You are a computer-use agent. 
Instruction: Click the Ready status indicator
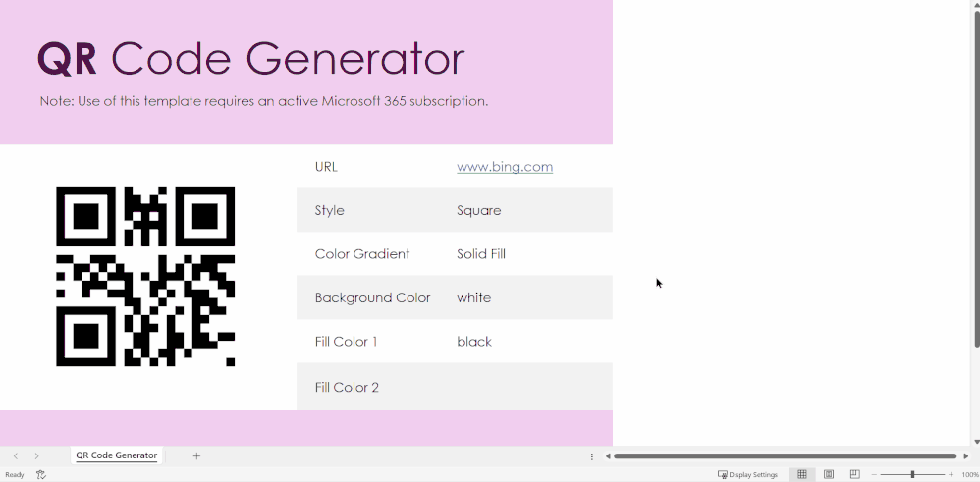tap(15, 475)
